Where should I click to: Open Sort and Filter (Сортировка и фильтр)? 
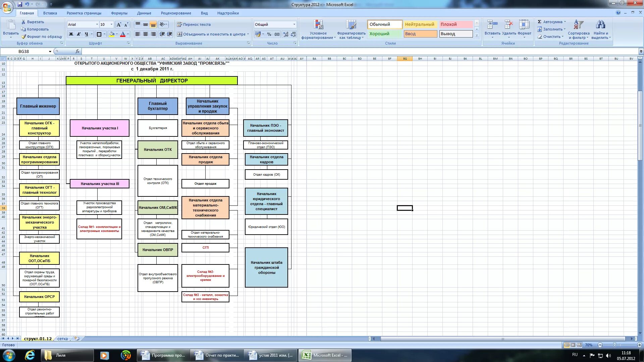click(x=579, y=29)
